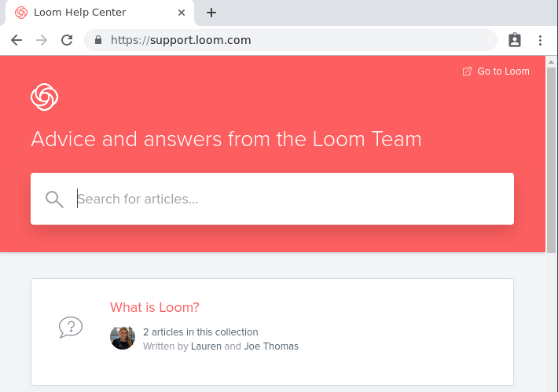Focus the Search for articles field

[272, 199]
